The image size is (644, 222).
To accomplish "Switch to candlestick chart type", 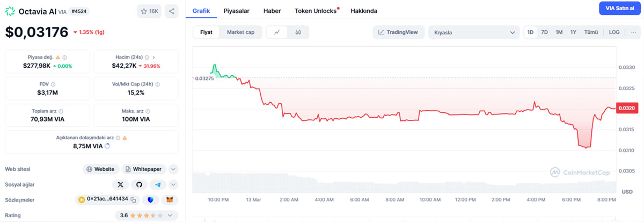I will click(298, 32).
